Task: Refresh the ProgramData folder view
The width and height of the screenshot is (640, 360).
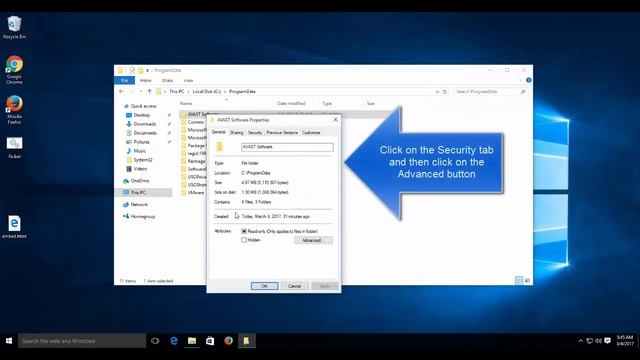Action: coord(445,92)
